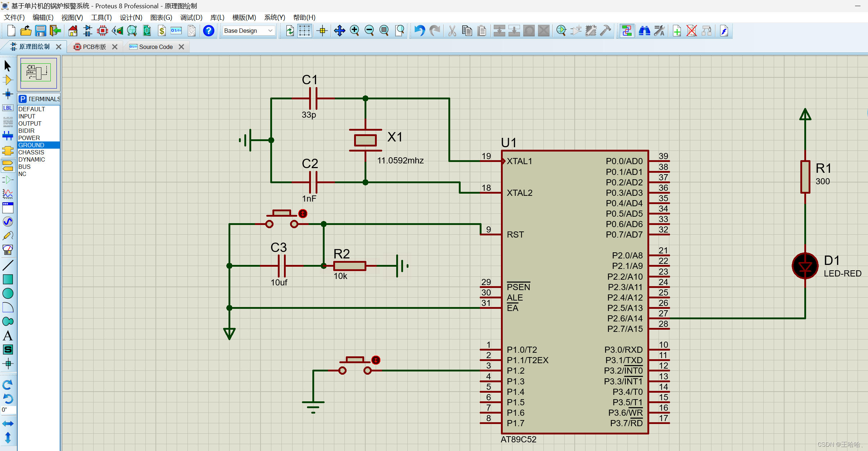Select the Terminals Mode tool
The image size is (868, 451).
pos(8,166)
